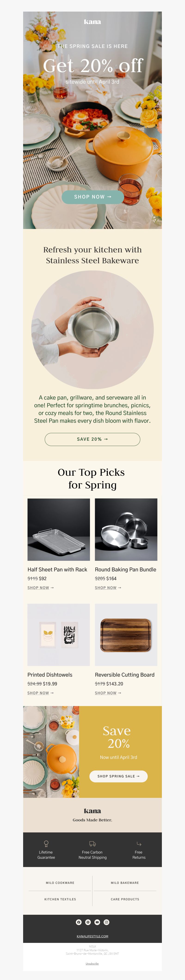Open the MILO BAKEWARE menu link
Viewport: 185px width, 980px height.
125,883
